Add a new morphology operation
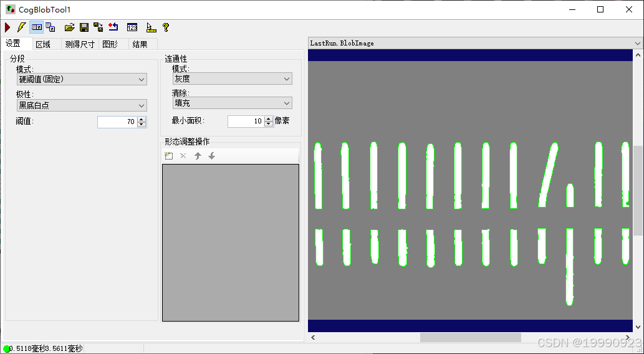This screenshot has width=644, height=354. (x=169, y=156)
